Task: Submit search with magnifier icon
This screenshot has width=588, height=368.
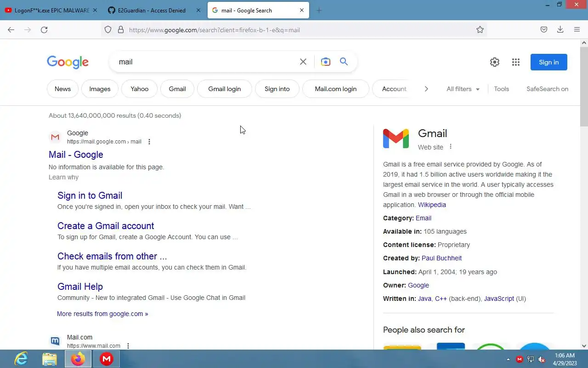Action: coord(344,62)
